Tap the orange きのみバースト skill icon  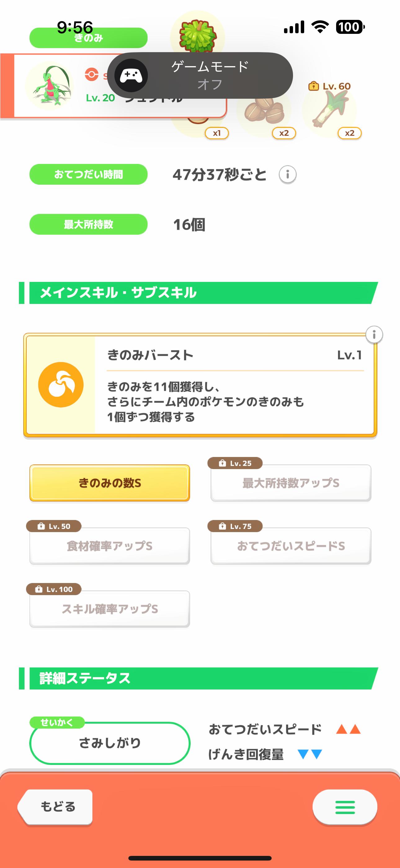pyautogui.click(x=61, y=385)
